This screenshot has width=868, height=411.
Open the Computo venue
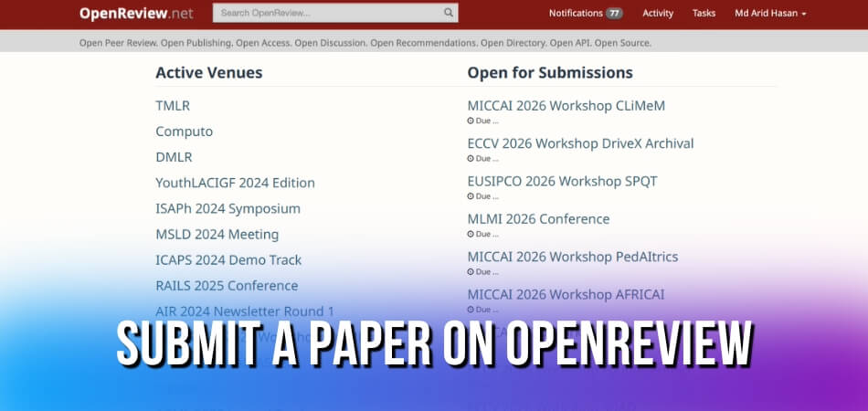click(x=184, y=132)
